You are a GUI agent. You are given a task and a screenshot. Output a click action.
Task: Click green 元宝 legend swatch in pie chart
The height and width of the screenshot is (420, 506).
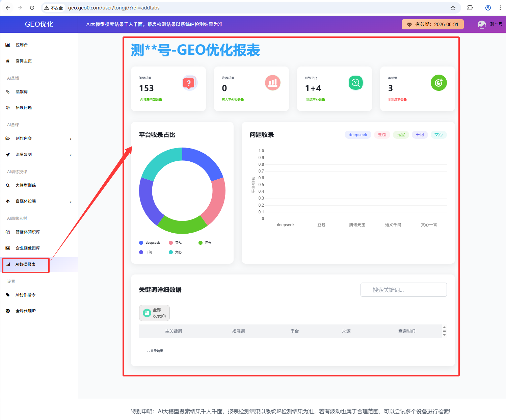pyautogui.click(x=201, y=243)
